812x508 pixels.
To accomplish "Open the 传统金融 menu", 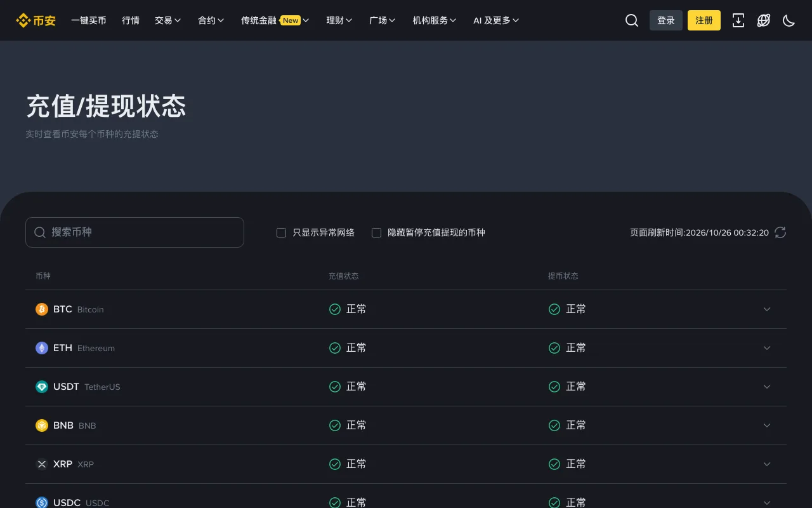I will (x=275, y=20).
